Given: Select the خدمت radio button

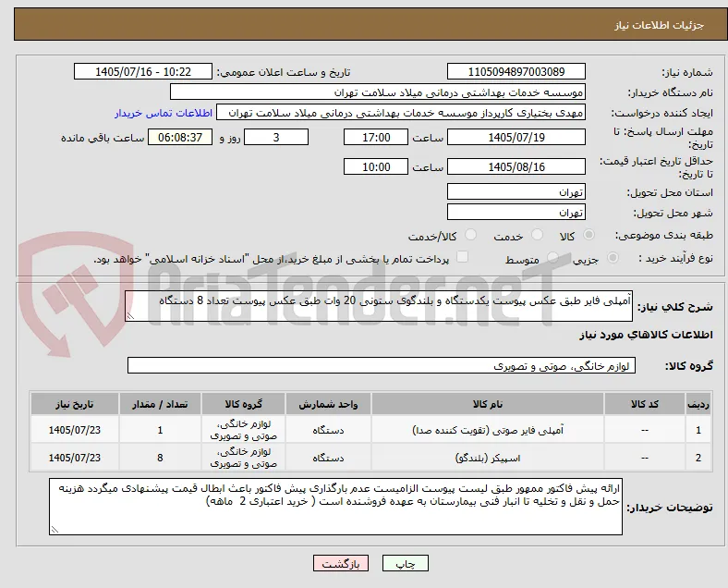Looking at the screenshot, I should tap(537, 235).
